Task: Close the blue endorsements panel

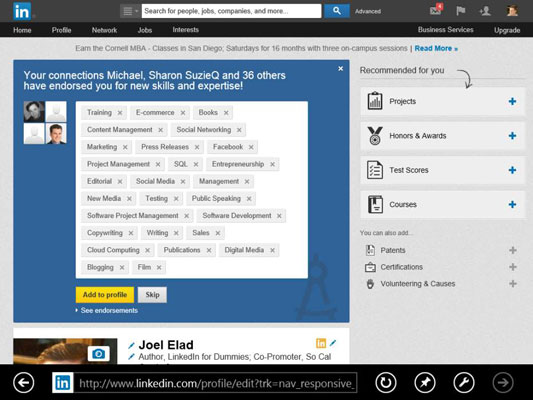Action: click(341, 69)
